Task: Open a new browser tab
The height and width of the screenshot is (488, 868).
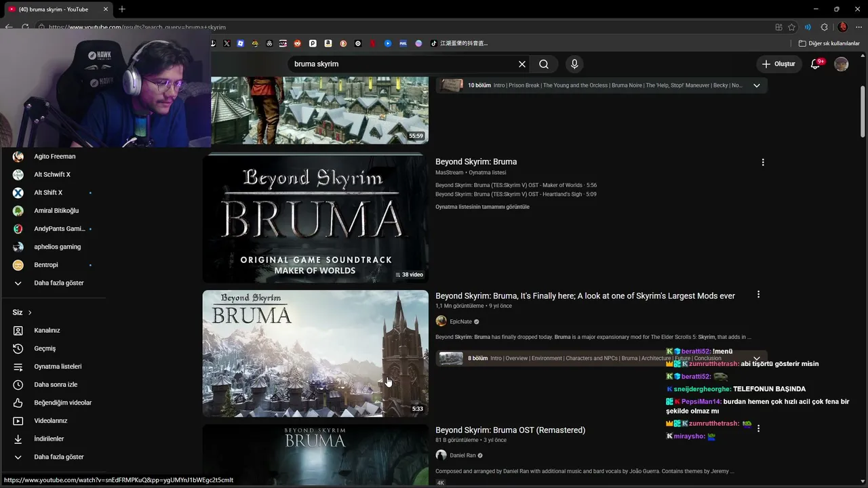Action: coord(122,9)
